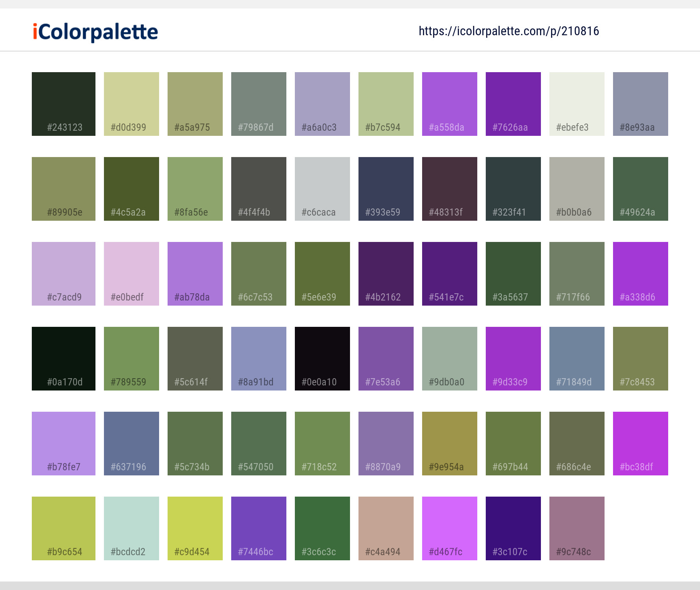Select the magenta swatch #9d33c9

pos(513,358)
